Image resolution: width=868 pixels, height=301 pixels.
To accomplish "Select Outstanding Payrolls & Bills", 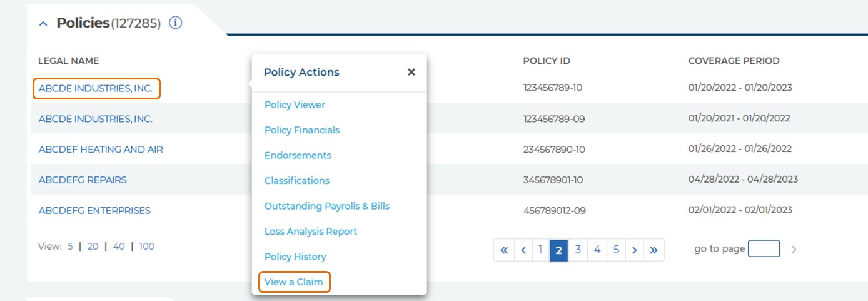I will (327, 206).
